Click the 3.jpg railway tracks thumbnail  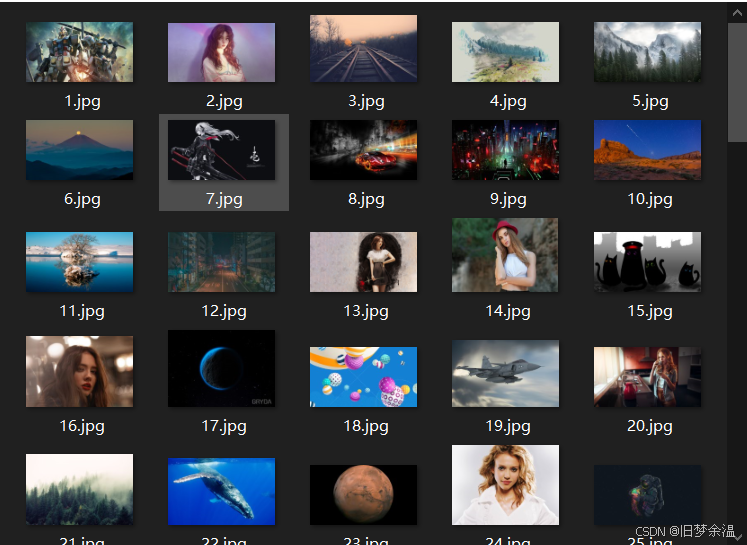(x=363, y=49)
